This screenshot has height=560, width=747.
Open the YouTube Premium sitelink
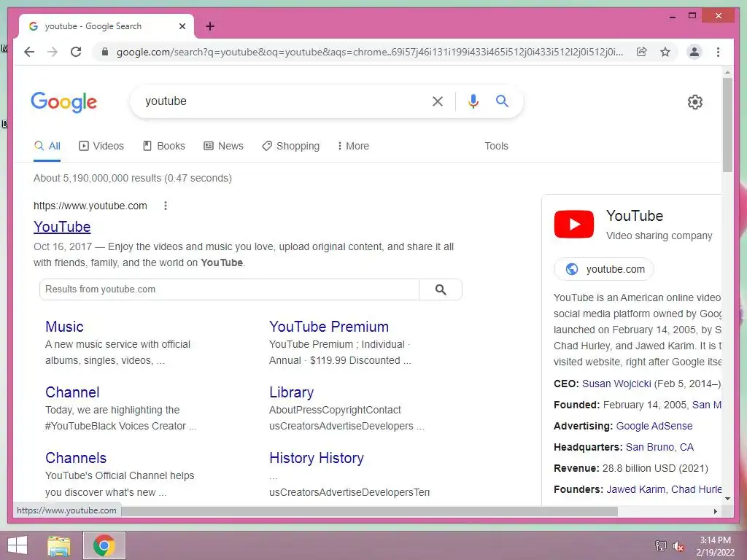pos(329,327)
